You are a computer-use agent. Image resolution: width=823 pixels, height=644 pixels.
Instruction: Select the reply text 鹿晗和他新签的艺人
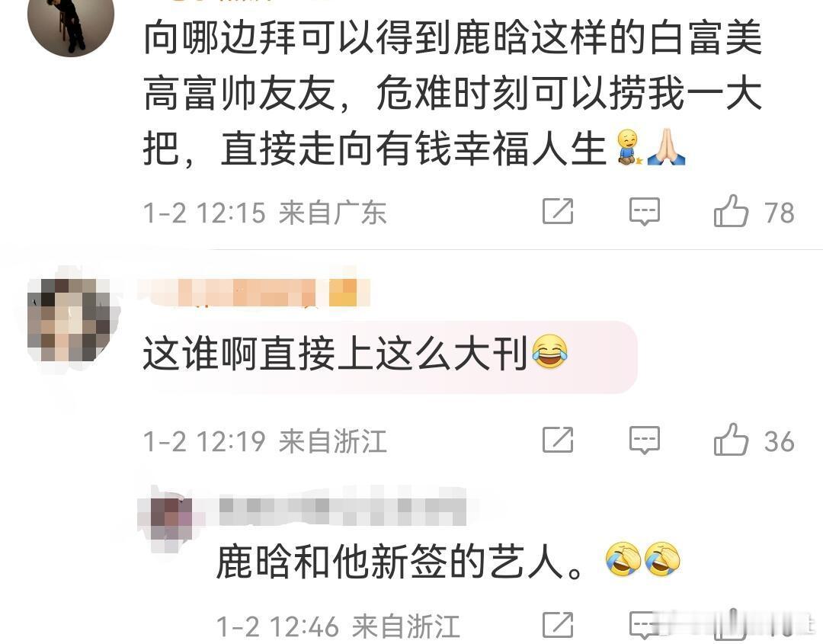[399, 562]
